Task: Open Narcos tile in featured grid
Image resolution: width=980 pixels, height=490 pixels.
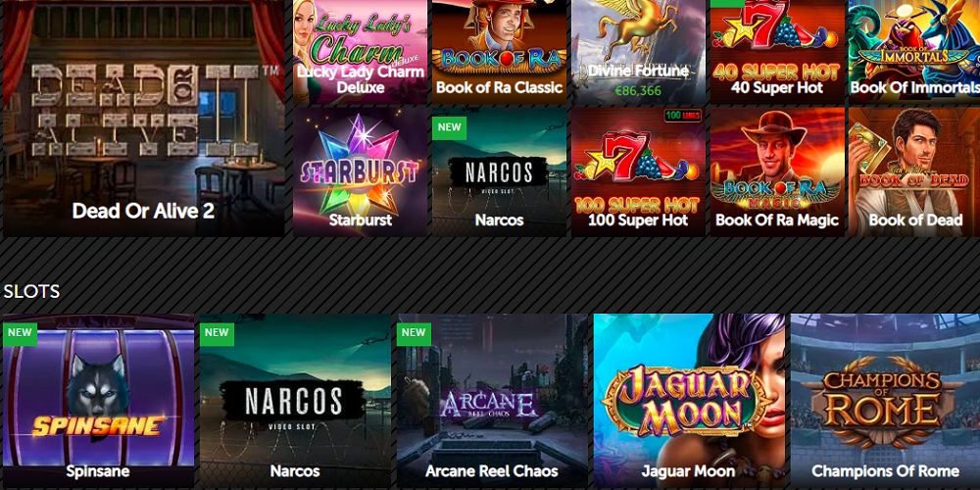Action: coord(500,171)
